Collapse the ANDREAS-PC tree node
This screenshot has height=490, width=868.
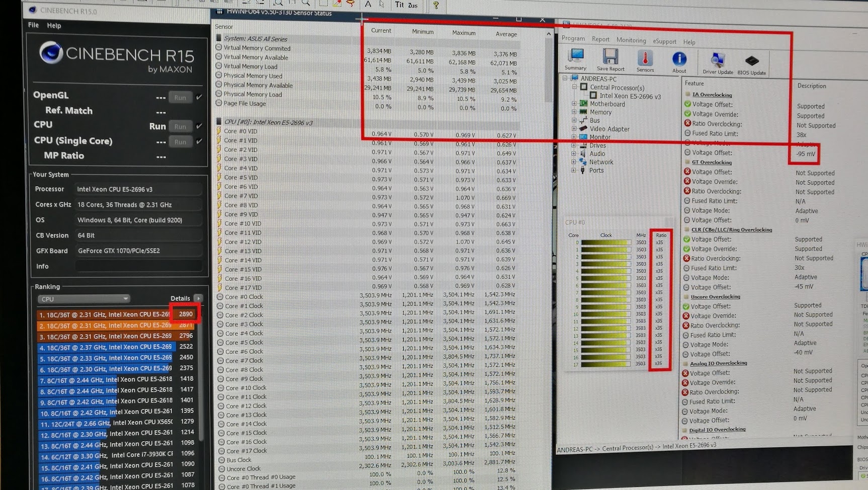[x=565, y=78]
